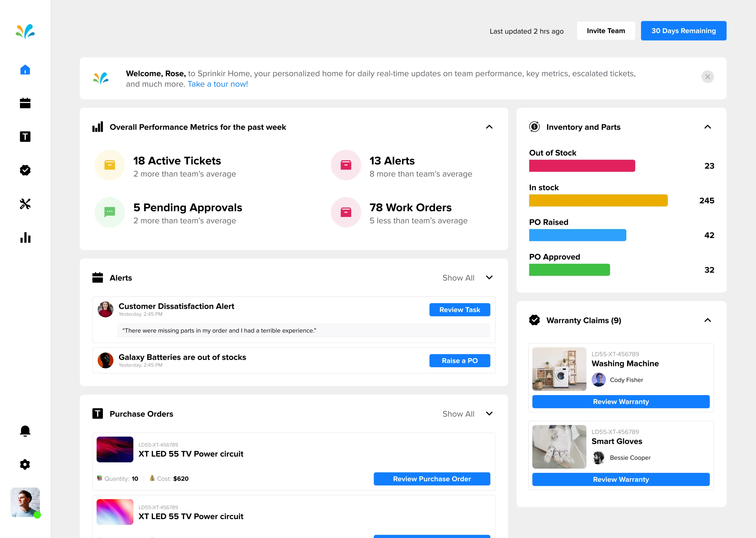Click the Sprinklr logo in the sidebar
The image size is (756, 538).
(25, 32)
